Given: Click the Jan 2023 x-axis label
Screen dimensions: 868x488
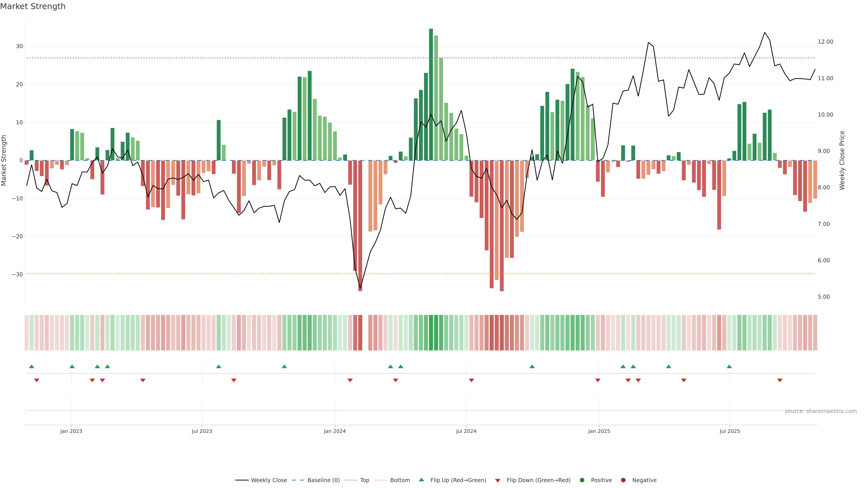Looking at the screenshot, I should click(x=71, y=431).
